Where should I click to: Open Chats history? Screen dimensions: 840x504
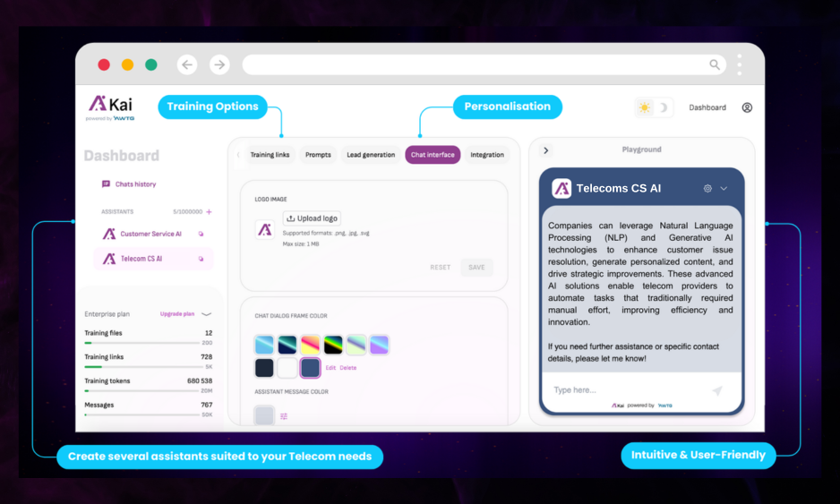(135, 184)
